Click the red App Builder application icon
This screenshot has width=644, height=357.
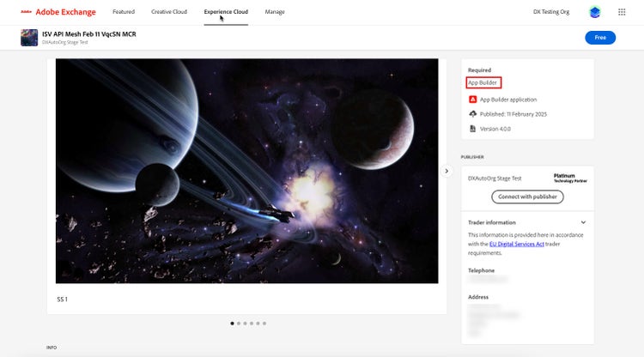472,100
